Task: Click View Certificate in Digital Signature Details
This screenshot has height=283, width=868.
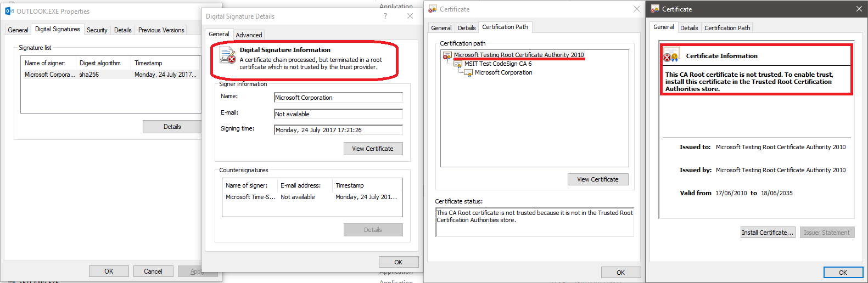Action: click(373, 149)
